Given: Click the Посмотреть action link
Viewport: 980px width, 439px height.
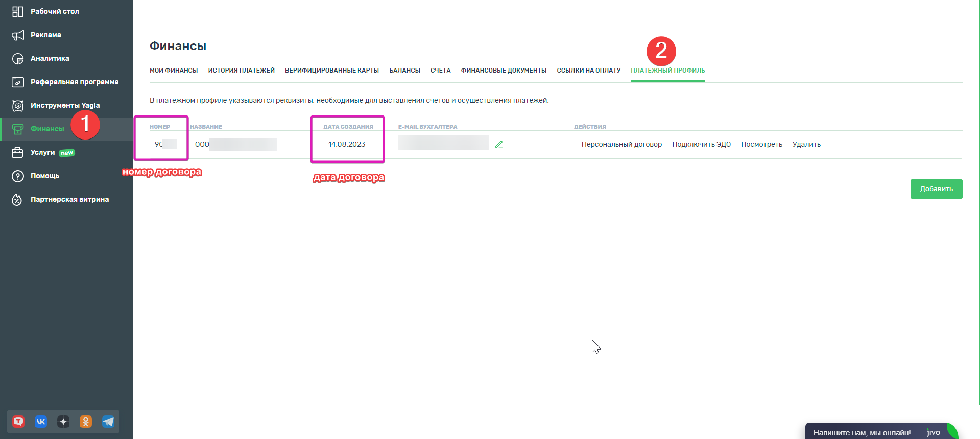Looking at the screenshot, I should (x=762, y=145).
